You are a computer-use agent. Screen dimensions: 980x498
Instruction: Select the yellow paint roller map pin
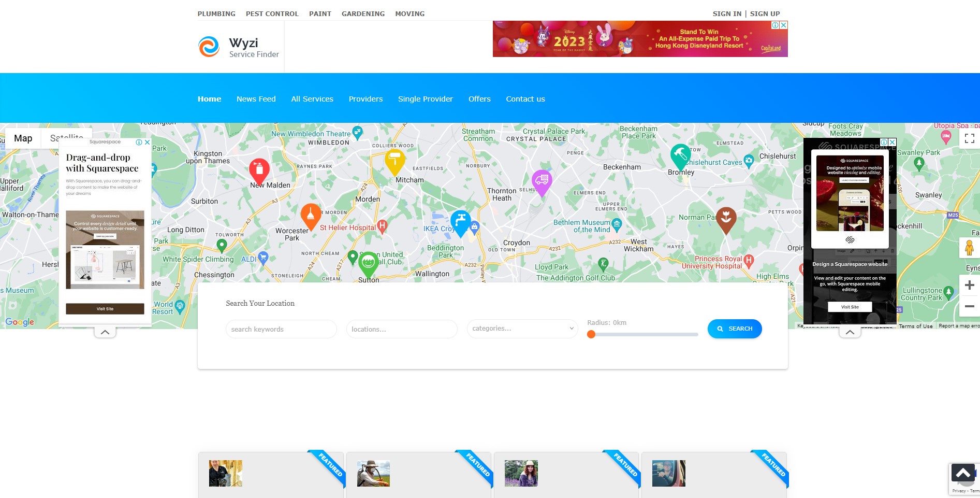395,162
